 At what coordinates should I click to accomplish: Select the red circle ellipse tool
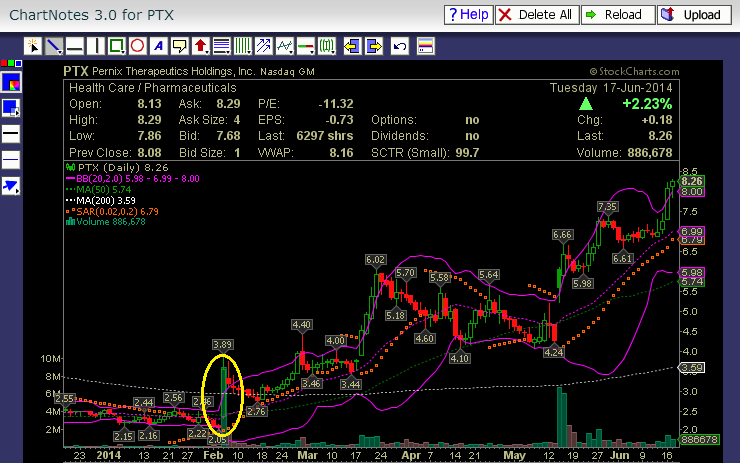(137, 46)
